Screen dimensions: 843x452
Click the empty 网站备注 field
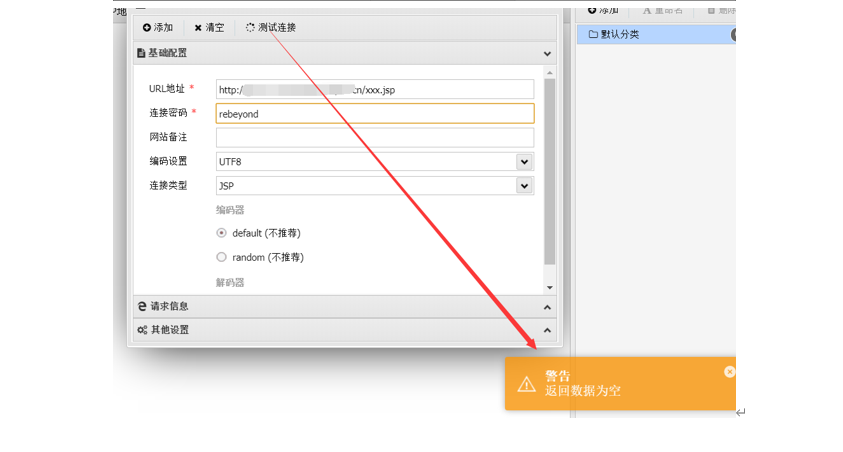click(x=374, y=138)
